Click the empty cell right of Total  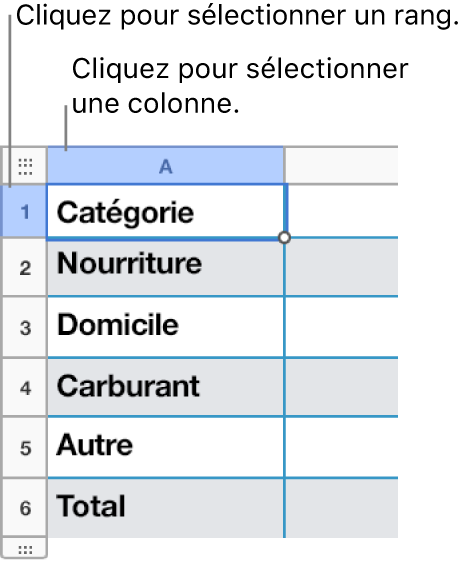click(x=341, y=508)
